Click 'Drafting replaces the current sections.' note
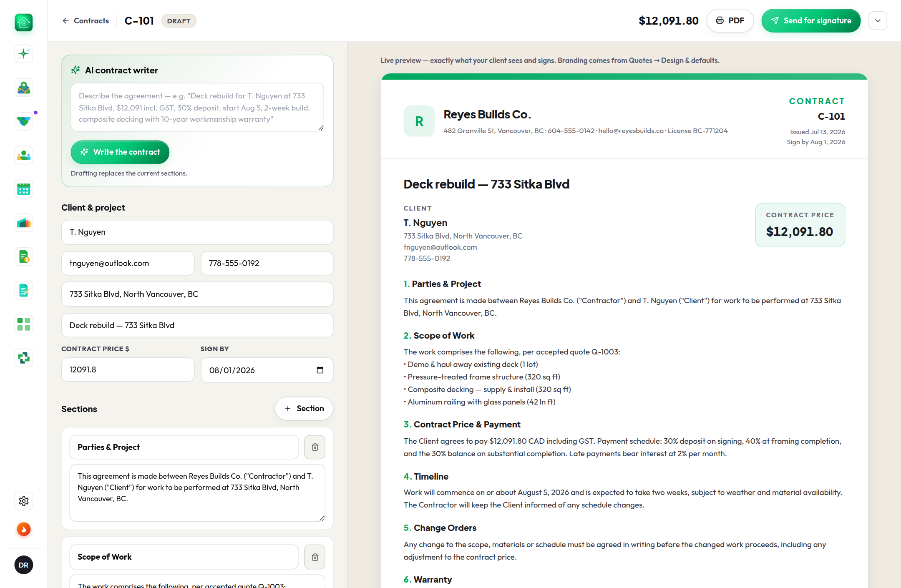Screen dimensions: 901x588 [129, 173]
